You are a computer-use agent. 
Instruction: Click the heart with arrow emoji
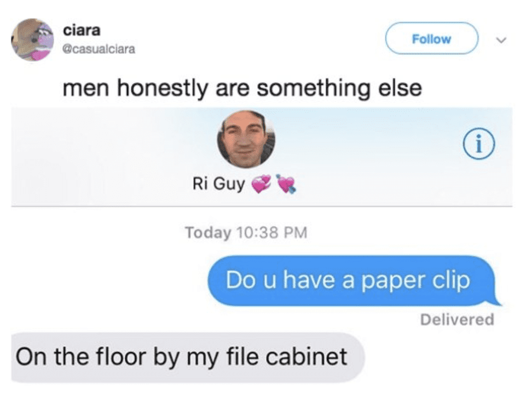[286, 184]
